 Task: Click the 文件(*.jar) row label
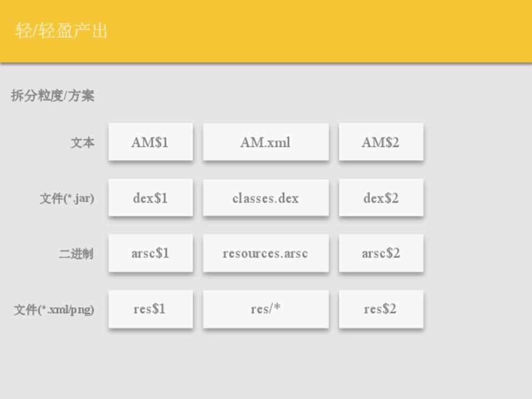pos(66,198)
